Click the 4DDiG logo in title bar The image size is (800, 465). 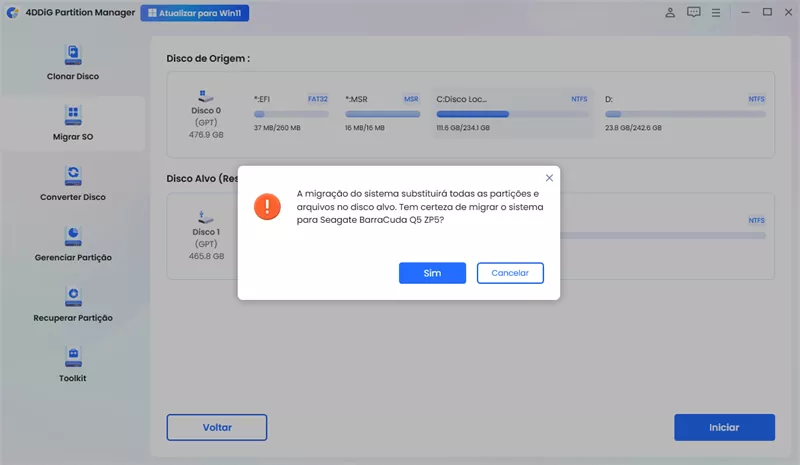click(13, 13)
